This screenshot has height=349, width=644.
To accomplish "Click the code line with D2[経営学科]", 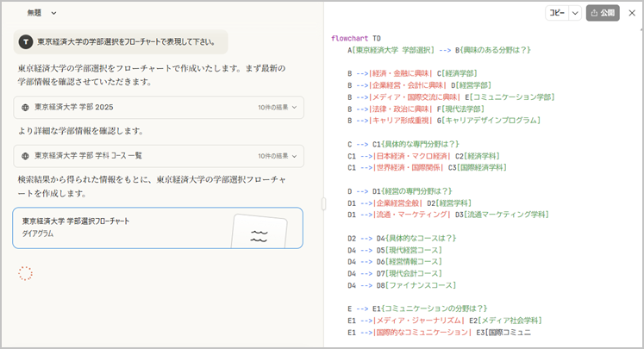I will click(x=410, y=203).
